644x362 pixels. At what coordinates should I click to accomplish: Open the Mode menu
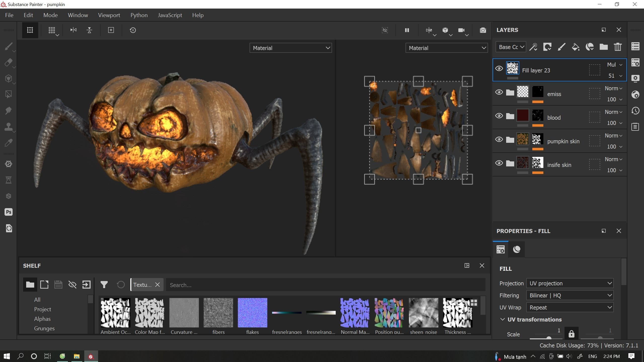[x=51, y=15]
